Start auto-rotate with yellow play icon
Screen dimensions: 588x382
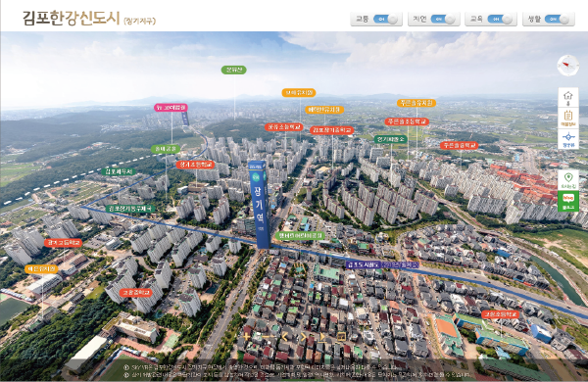322,337
